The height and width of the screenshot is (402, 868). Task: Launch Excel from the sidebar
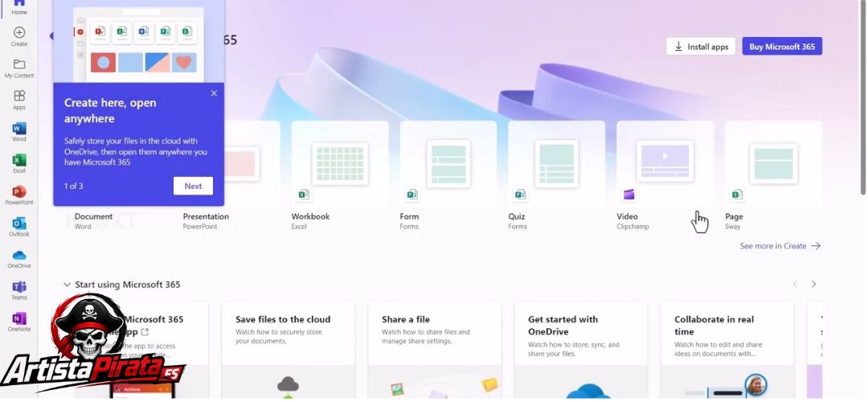(x=18, y=163)
